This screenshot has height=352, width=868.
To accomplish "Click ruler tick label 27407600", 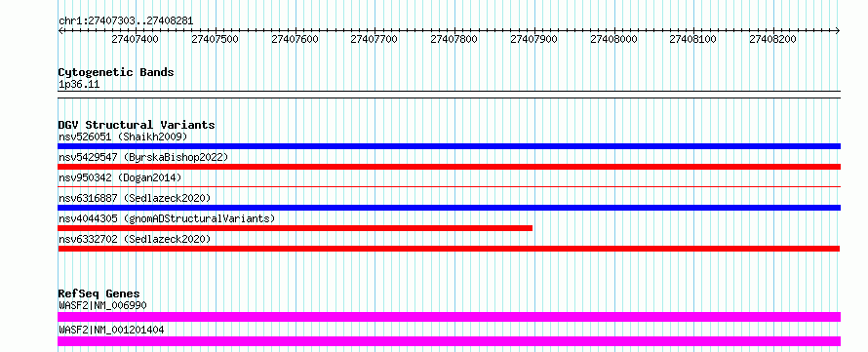I will click(295, 39).
